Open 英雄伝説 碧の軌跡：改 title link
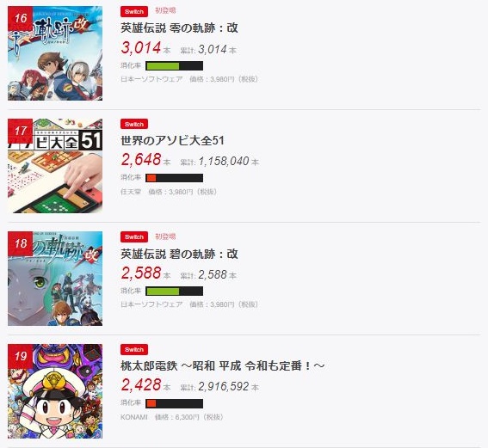 point(179,254)
